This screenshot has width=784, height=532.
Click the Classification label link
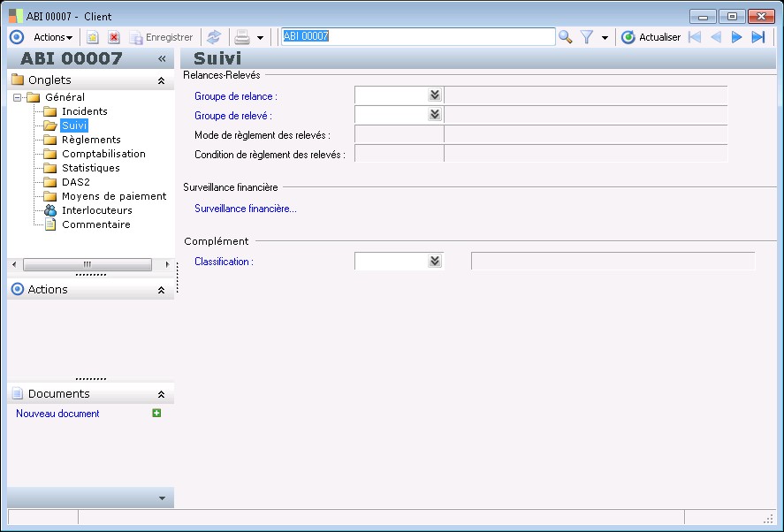click(x=224, y=262)
